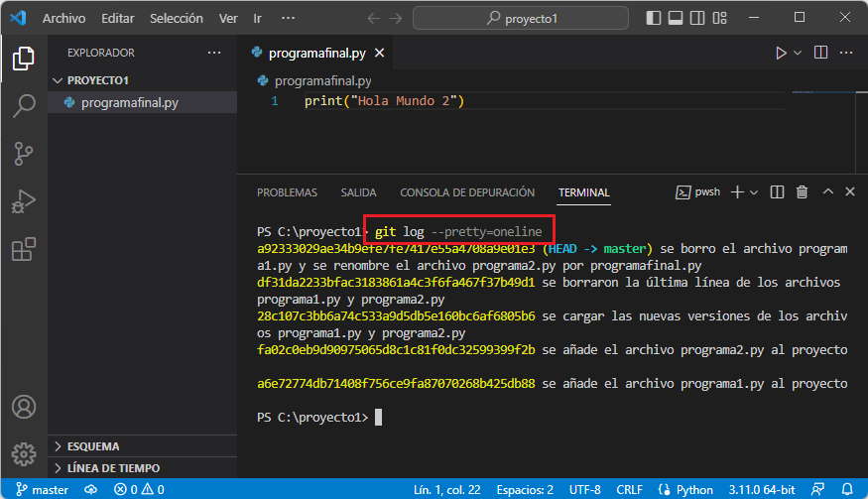Open the Accounts menu icon
Viewport: 868px width, 499px height.
point(24,407)
